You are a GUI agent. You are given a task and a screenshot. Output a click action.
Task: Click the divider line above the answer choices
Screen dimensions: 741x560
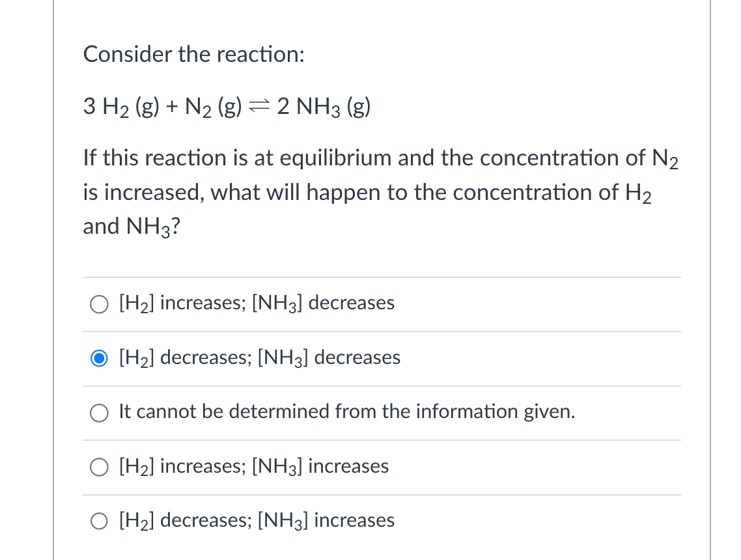[383, 277]
